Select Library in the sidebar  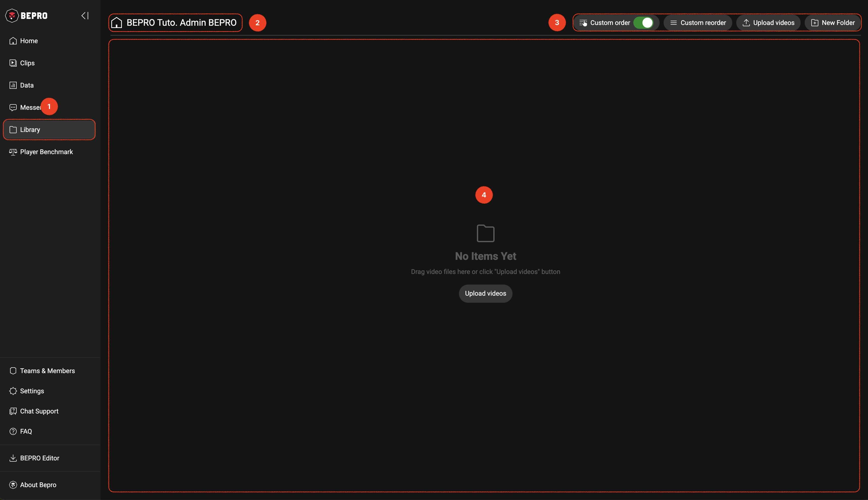(x=30, y=130)
